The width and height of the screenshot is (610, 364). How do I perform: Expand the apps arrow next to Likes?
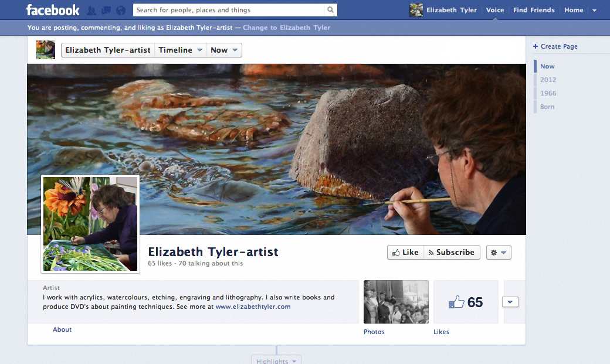coord(510,301)
